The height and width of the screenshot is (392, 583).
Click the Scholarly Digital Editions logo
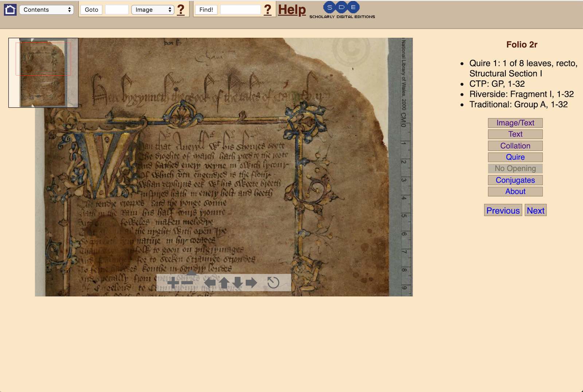click(x=342, y=10)
